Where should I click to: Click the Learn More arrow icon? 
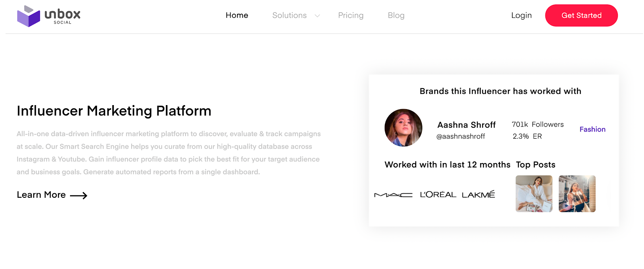point(79,196)
